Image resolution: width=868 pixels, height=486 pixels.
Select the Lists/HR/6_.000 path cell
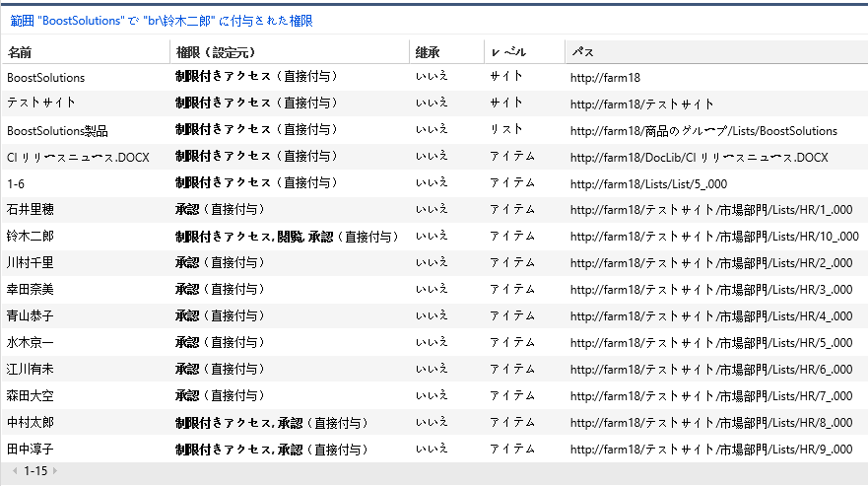pos(711,369)
